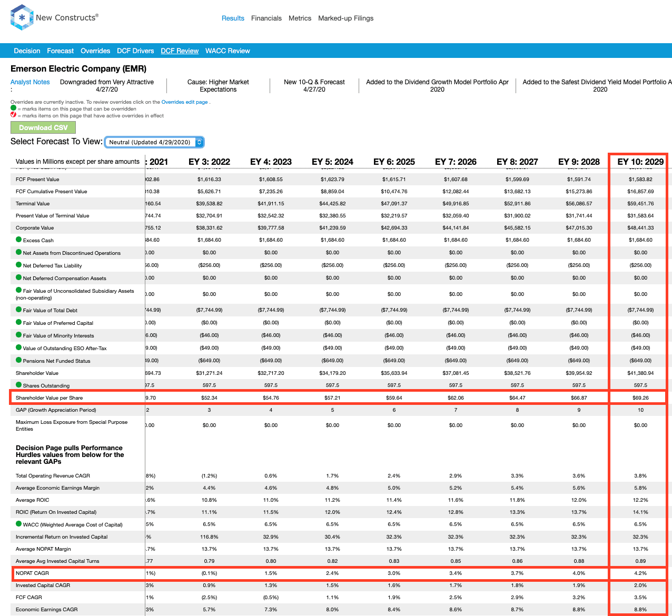Click the 'EY 3: 2022' column header
Screen dimensions: 672x616
(210, 162)
